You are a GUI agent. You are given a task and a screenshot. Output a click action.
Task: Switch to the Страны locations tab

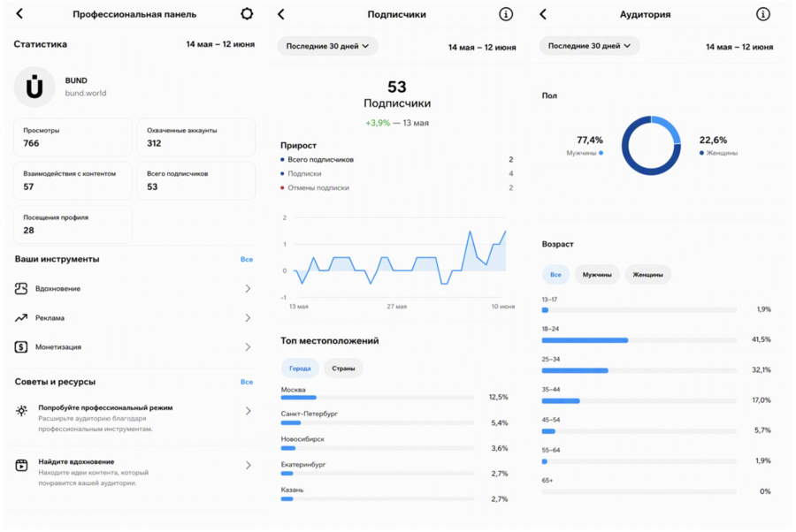pyautogui.click(x=343, y=369)
